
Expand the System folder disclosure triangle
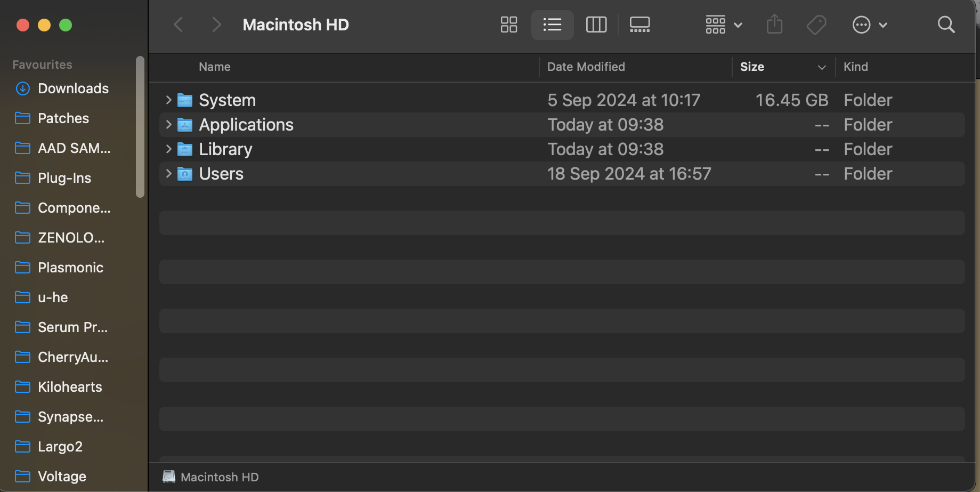(168, 100)
